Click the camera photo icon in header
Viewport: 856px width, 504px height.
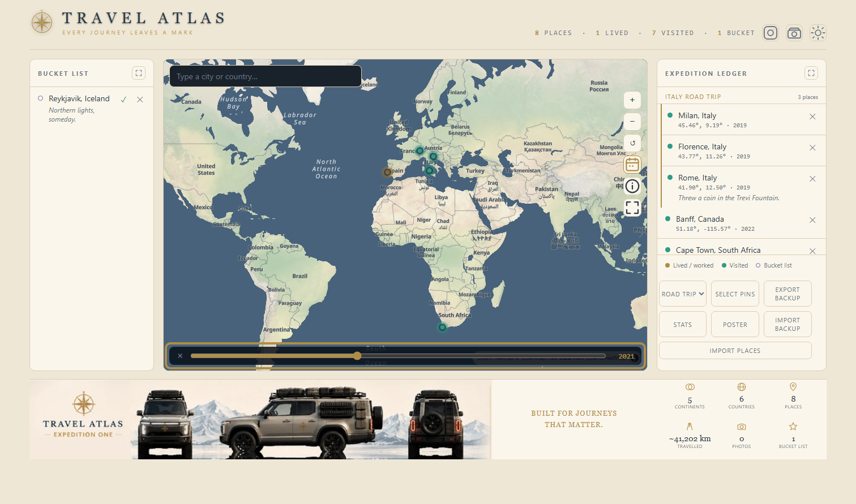click(794, 33)
